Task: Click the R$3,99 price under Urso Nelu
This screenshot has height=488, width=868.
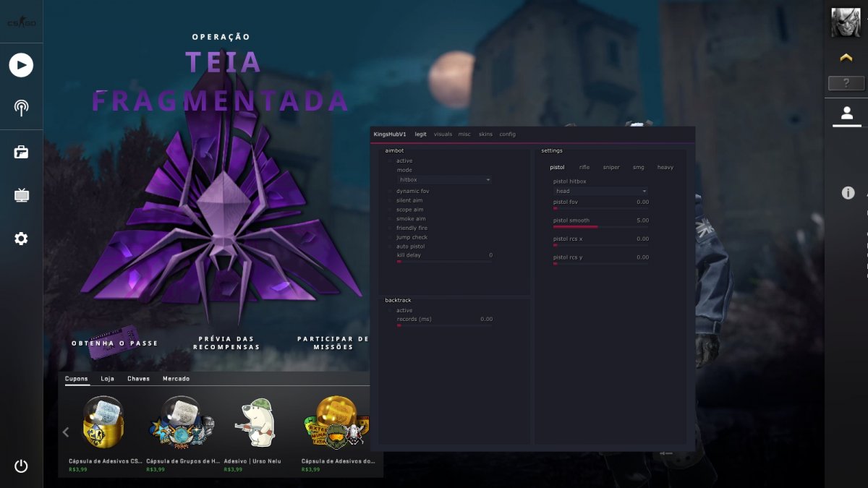Action: pyautogui.click(x=233, y=469)
